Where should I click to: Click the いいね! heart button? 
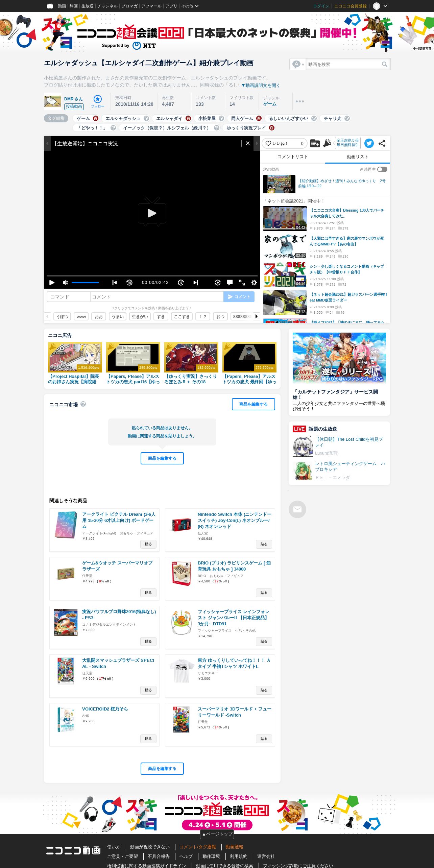pos(285,143)
